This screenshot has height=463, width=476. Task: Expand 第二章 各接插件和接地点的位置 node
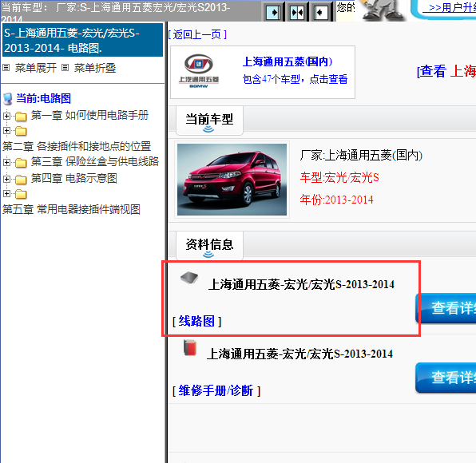[6, 131]
